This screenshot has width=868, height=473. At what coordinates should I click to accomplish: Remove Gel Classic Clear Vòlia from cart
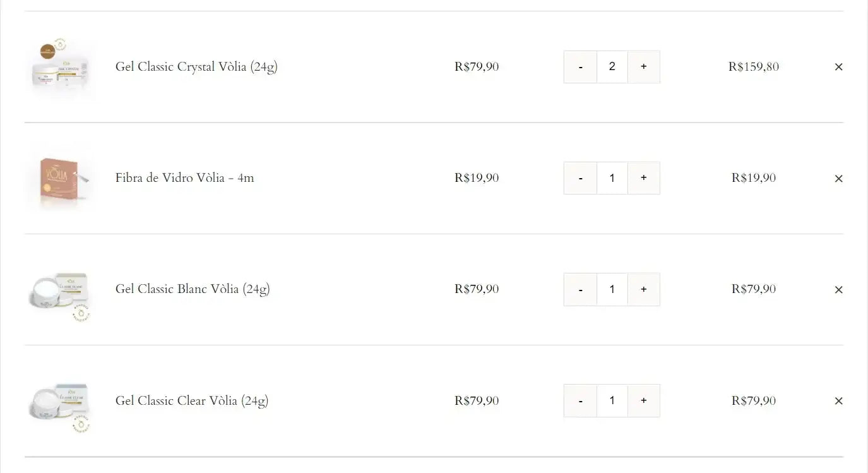838,401
